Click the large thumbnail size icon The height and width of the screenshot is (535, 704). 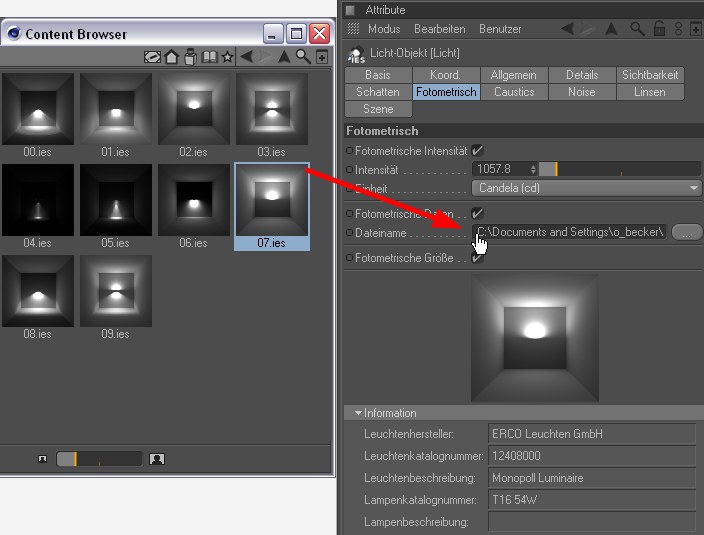point(156,459)
